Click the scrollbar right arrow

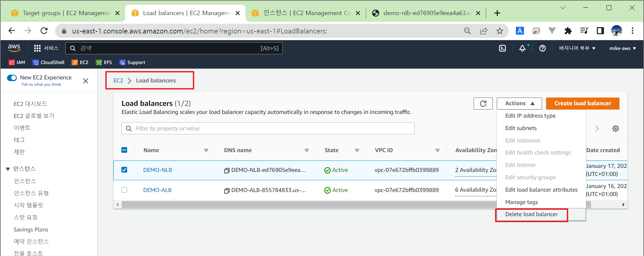pyautogui.click(x=623, y=204)
